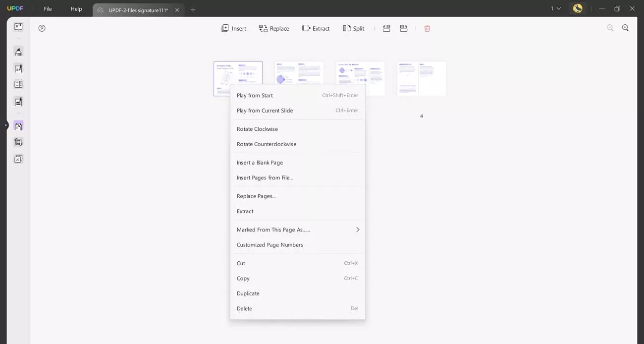The image size is (644, 344).
Task: Select the Crop Pages tool
Action: pos(18,142)
